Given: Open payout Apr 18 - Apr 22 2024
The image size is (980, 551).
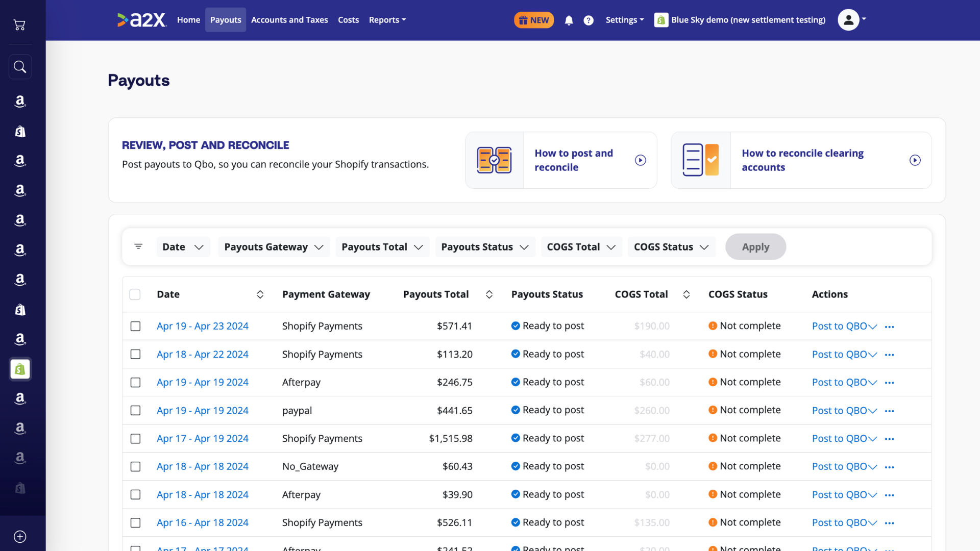Looking at the screenshot, I should click(203, 354).
